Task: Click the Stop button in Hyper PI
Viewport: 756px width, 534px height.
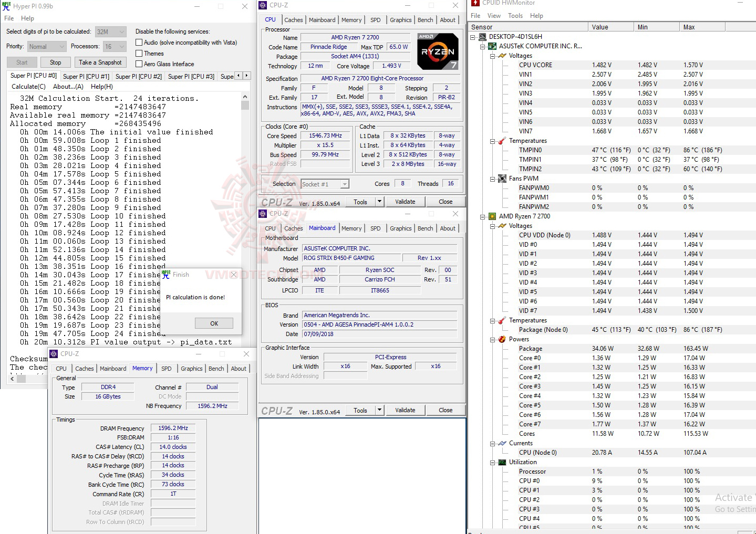Action: click(x=55, y=62)
